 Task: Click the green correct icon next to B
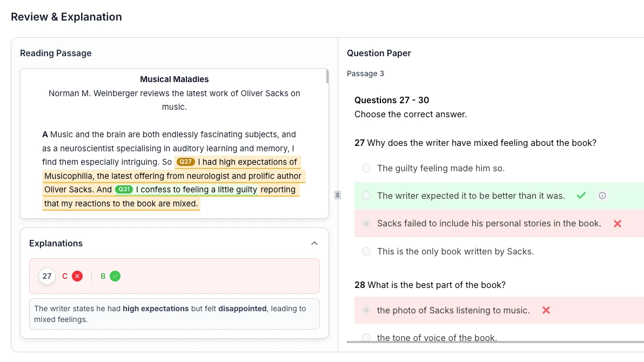[x=115, y=276]
